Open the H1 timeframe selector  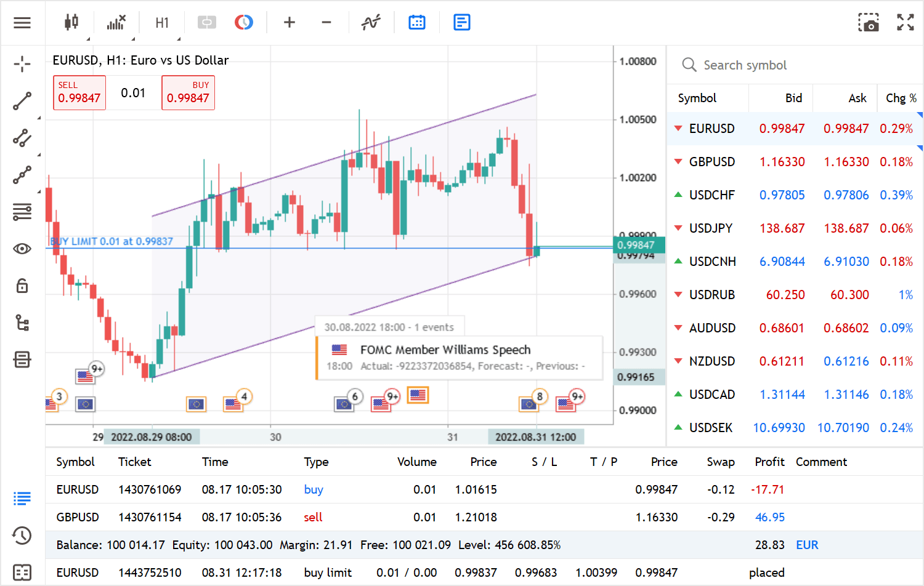(x=162, y=23)
